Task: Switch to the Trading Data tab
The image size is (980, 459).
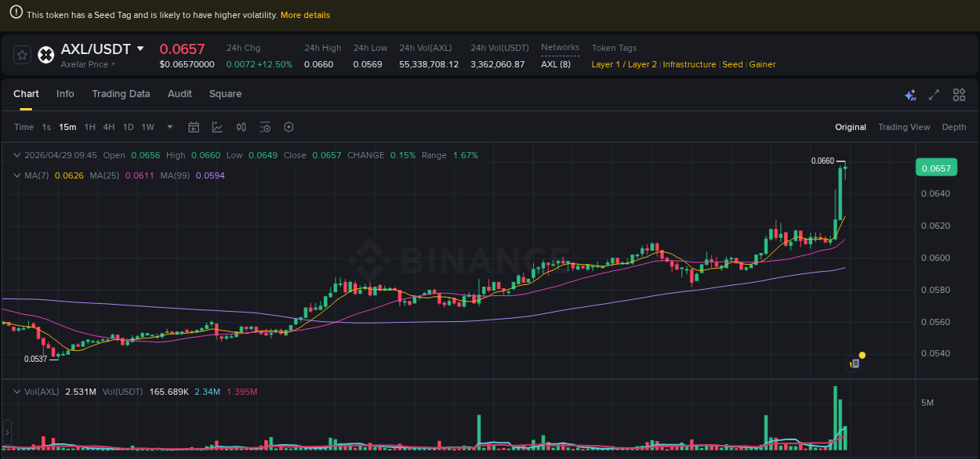Action: point(121,94)
